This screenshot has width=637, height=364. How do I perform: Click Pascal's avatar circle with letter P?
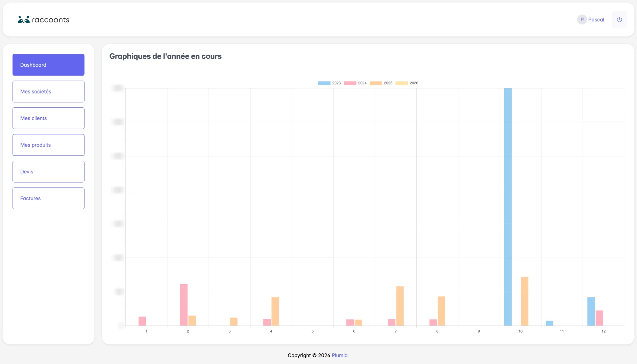[582, 20]
